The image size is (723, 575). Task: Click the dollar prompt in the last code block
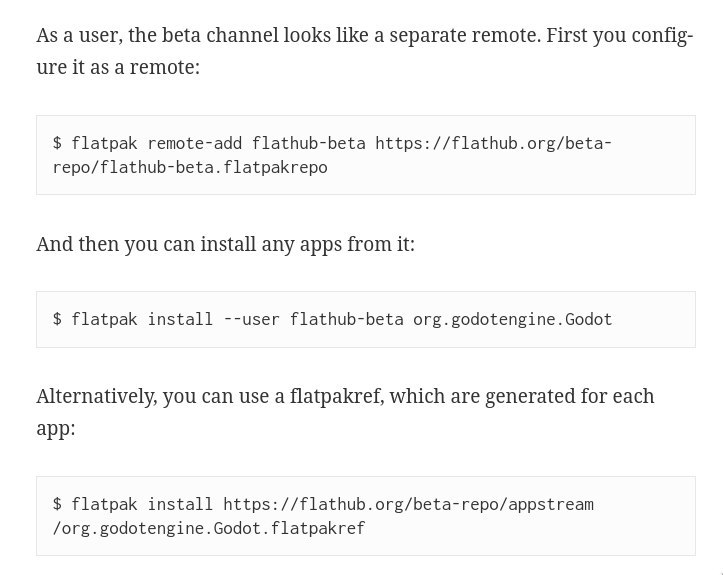coord(57,504)
